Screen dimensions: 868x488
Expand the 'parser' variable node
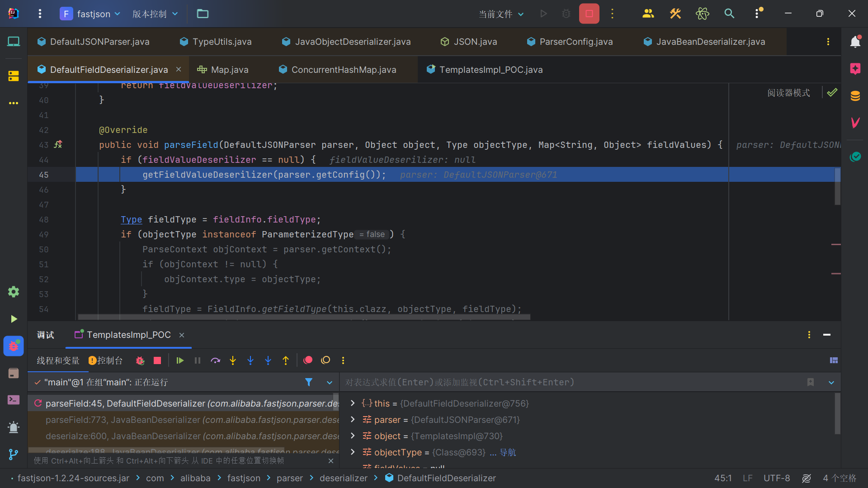(x=353, y=419)
